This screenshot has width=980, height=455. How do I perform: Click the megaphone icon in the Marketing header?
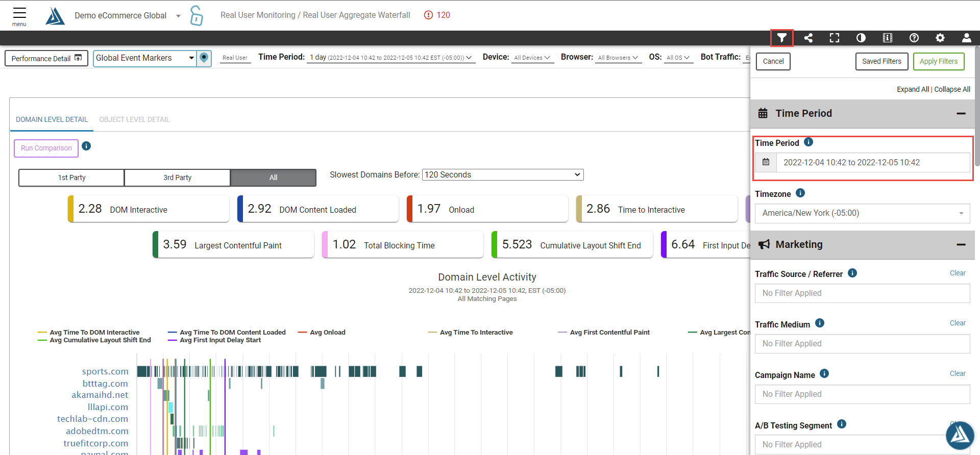pos(764,244)
